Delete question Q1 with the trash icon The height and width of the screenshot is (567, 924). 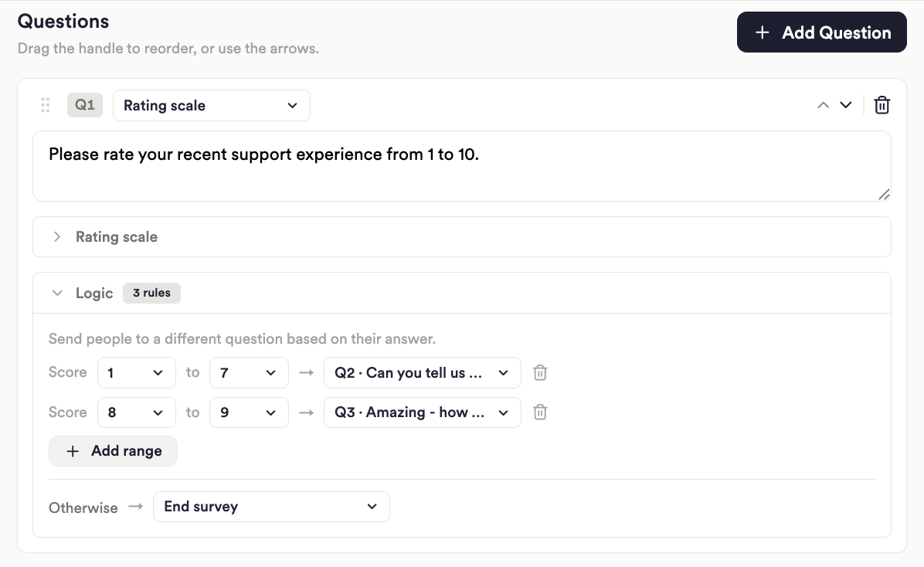pyautogui.click(x=882, y=106)
